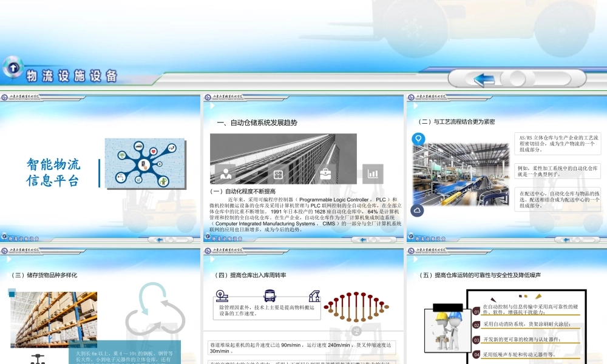
Task: Click the blue back arrow navigation button
Action: tap(483, 79)
